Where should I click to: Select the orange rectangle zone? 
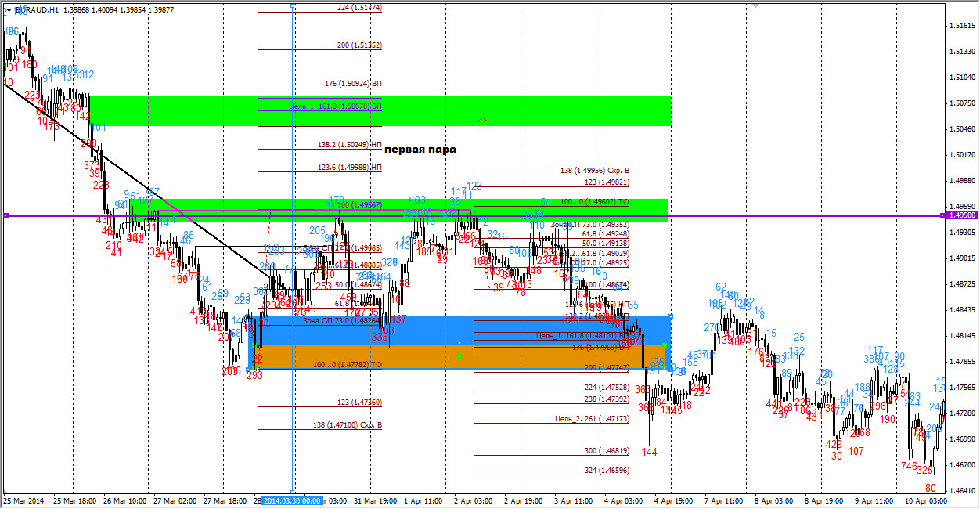point(459,356)
